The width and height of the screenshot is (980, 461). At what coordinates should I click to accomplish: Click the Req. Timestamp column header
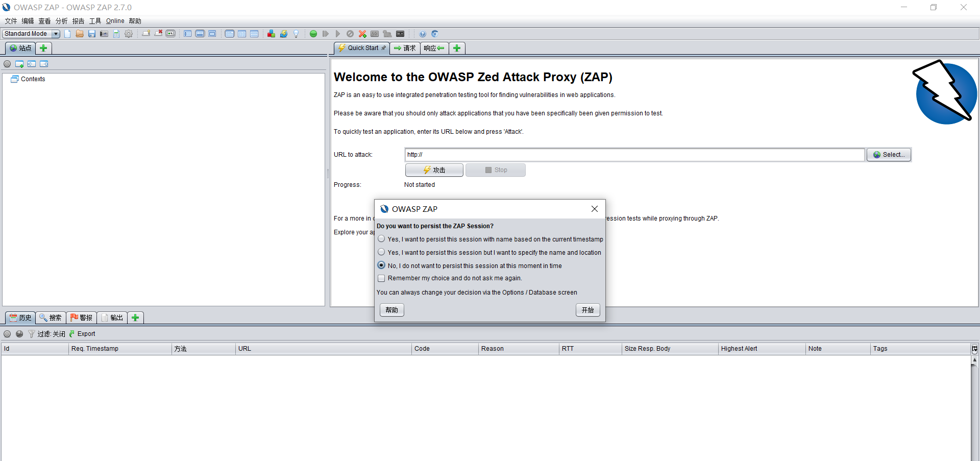(120, 349)
